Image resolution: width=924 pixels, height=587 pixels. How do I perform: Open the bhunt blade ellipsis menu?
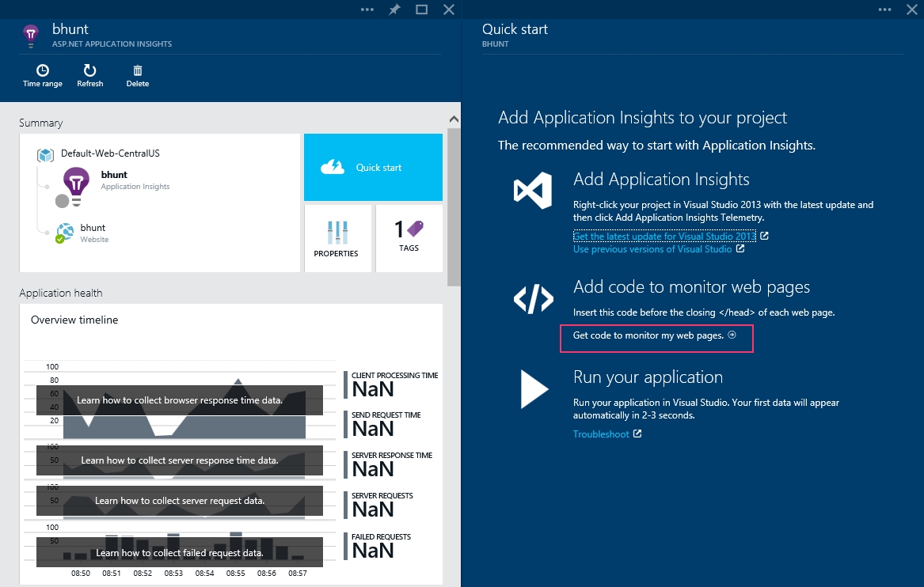click(x=367, y=9)
